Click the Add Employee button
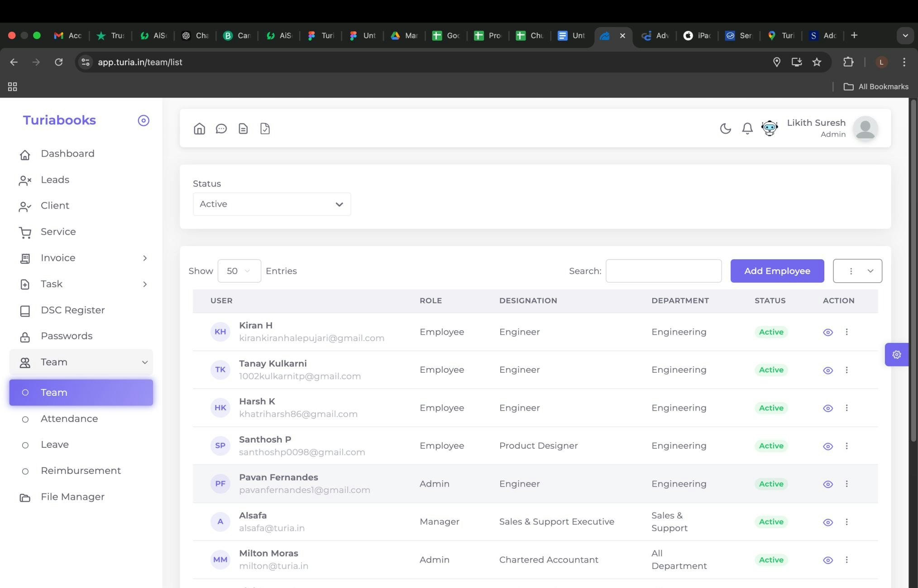The width and height of the screenshot is (918, 588). (x=777, y=271)
